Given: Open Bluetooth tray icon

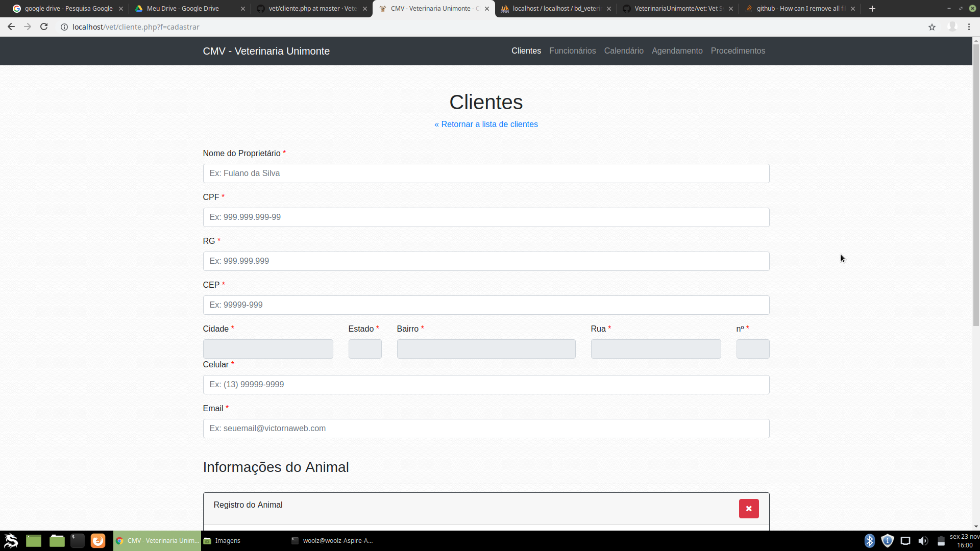Looking at the screenshot, I should point(870,541).
